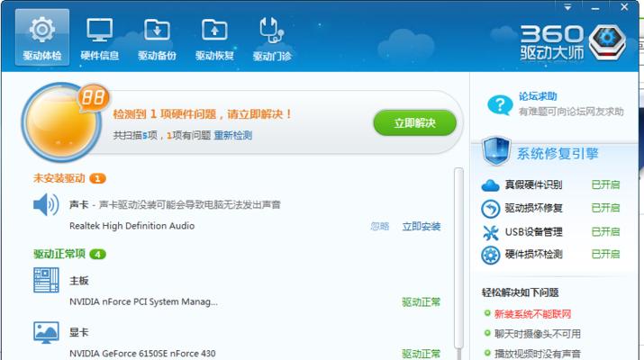The width and height of the screenshot is (644, 360).
Task: Click the 驱动损坏修复 icon
Action: (490, 209)
